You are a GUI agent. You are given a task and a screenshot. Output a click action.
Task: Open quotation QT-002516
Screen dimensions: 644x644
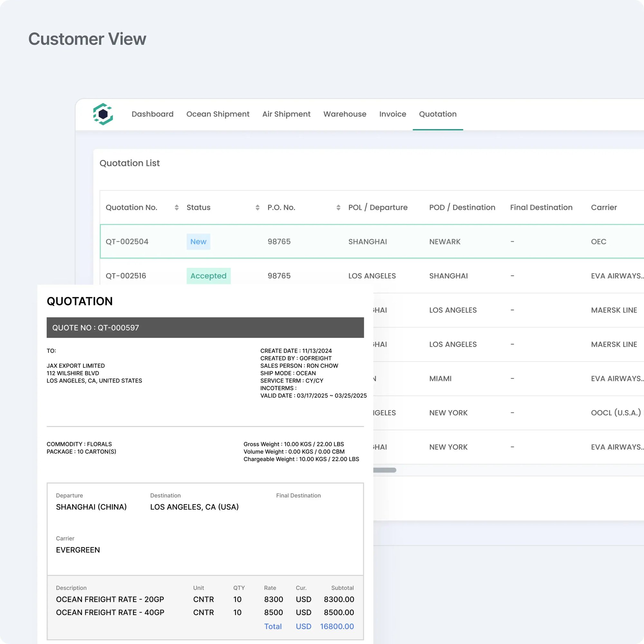(x=126, y=276)
